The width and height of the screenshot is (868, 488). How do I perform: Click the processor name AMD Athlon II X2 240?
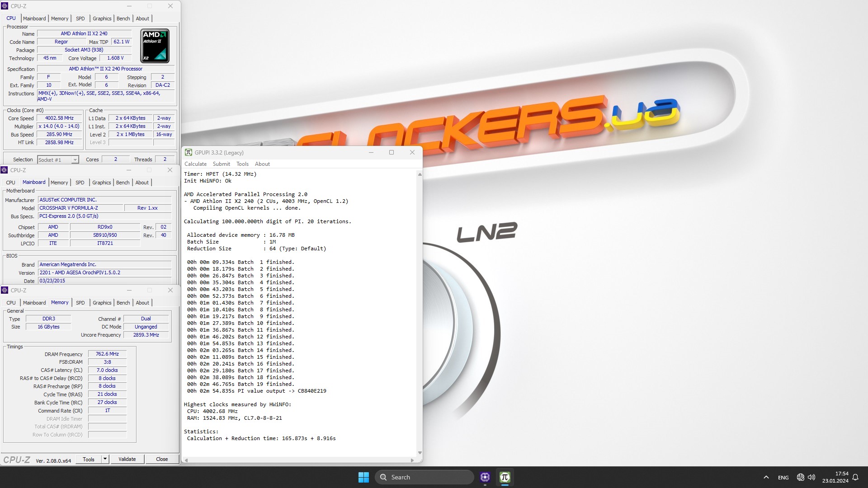coord(84,33)
